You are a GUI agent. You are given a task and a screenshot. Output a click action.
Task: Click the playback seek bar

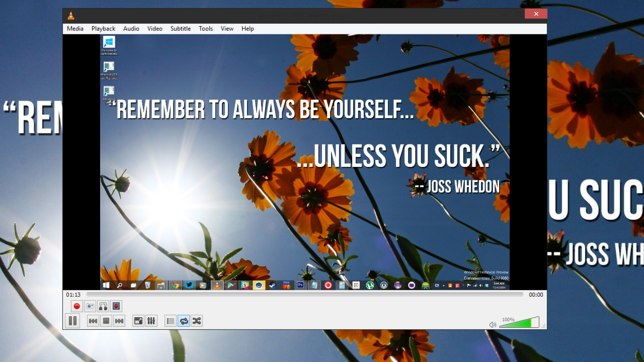coord(305,294)
